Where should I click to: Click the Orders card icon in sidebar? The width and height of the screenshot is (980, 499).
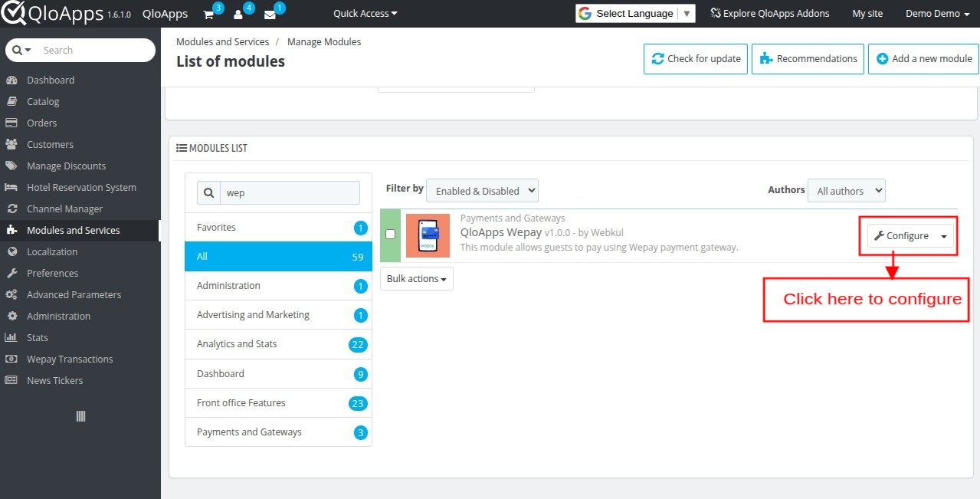point(11,123)
